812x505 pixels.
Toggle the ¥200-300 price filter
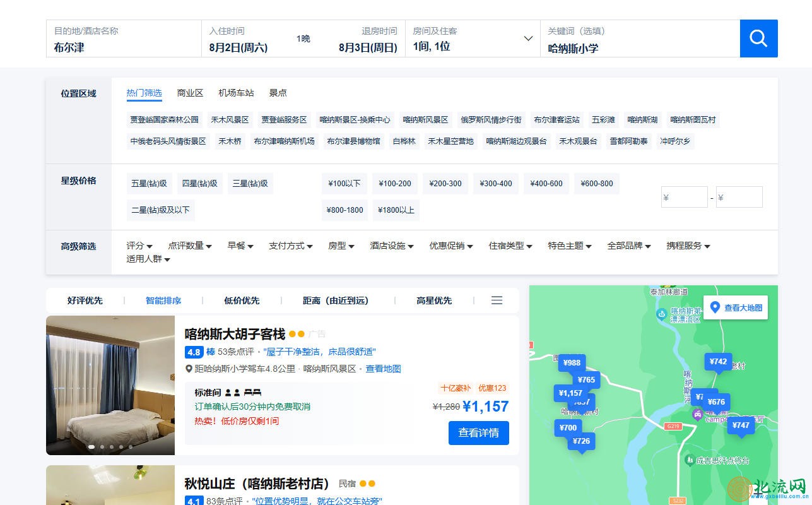pos(445,184)
